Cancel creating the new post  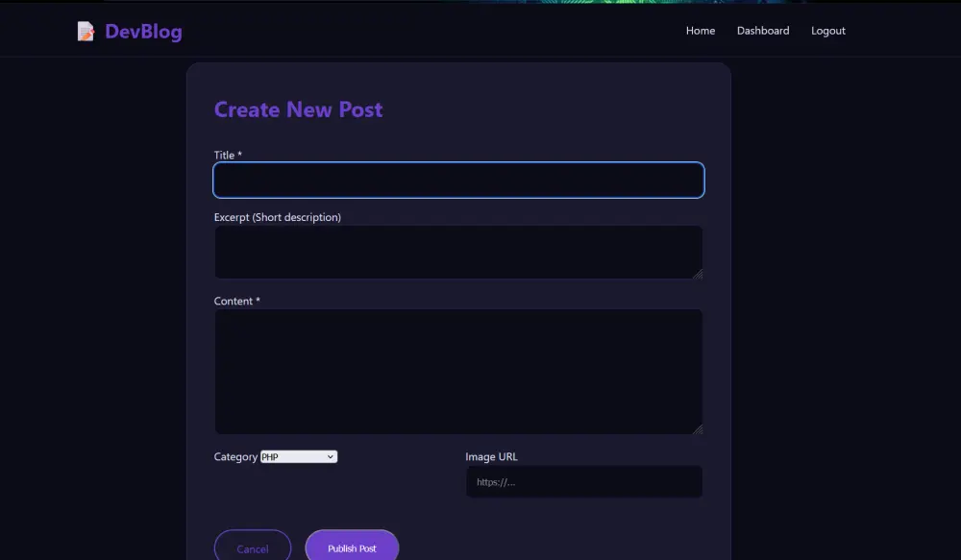tap(253, 548)
